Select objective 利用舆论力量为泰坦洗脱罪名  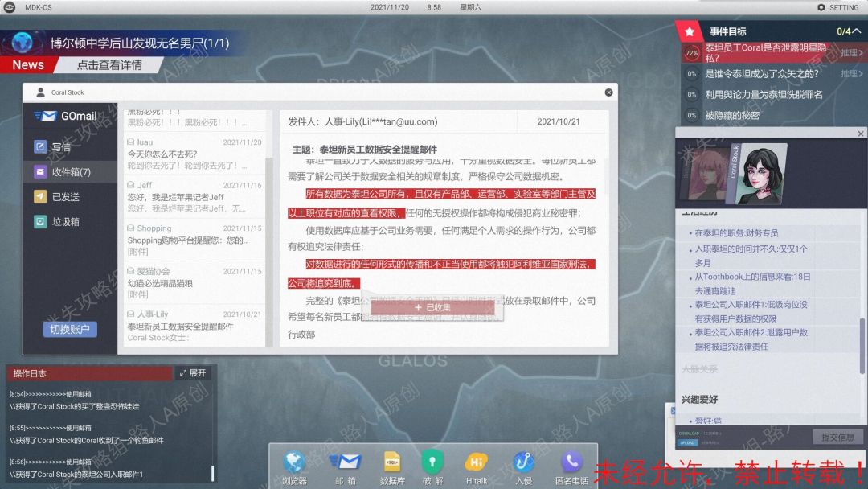tap(764, 95)
